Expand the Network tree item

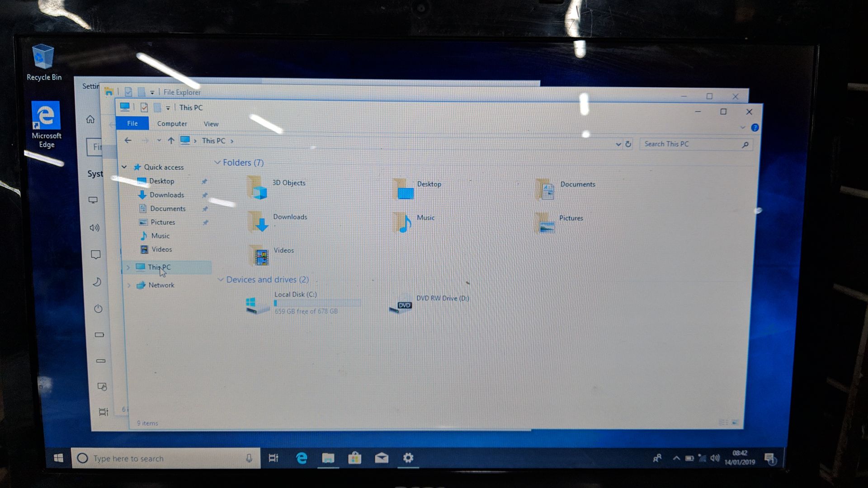point(129,285)
